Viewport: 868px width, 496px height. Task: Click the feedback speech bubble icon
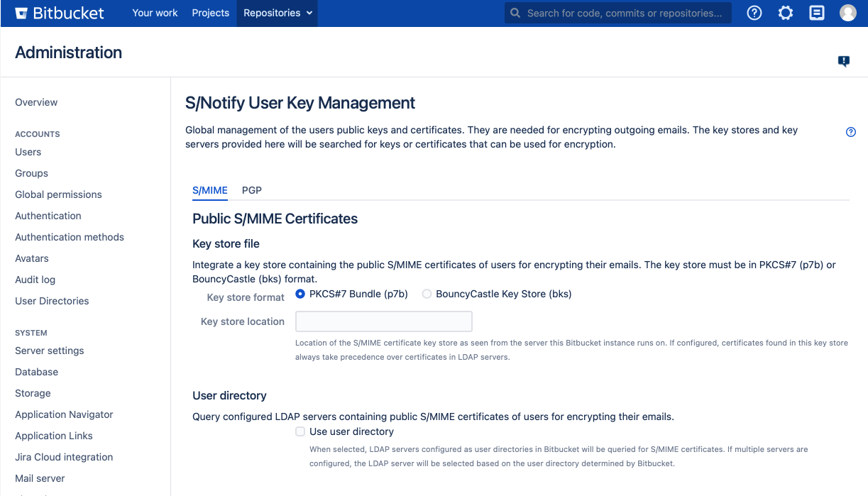coord(843,61)
